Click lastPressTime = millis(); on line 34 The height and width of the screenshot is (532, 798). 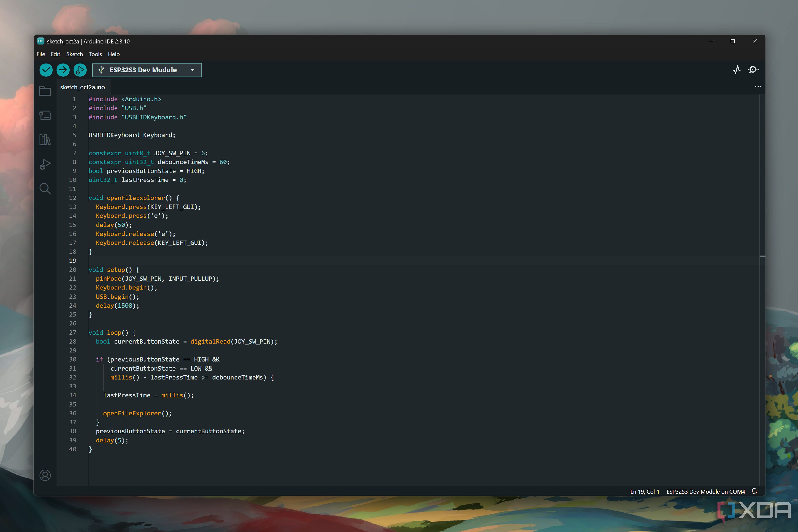[148, 395]
